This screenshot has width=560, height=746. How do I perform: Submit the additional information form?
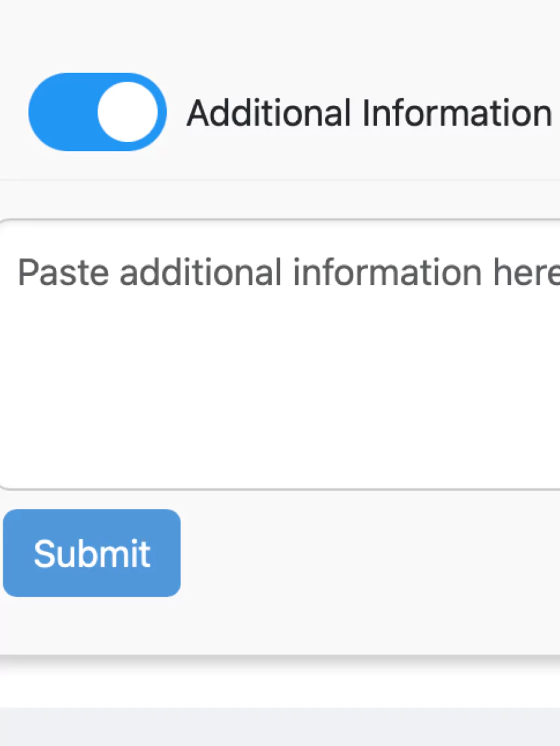click(x=92, y=553)
